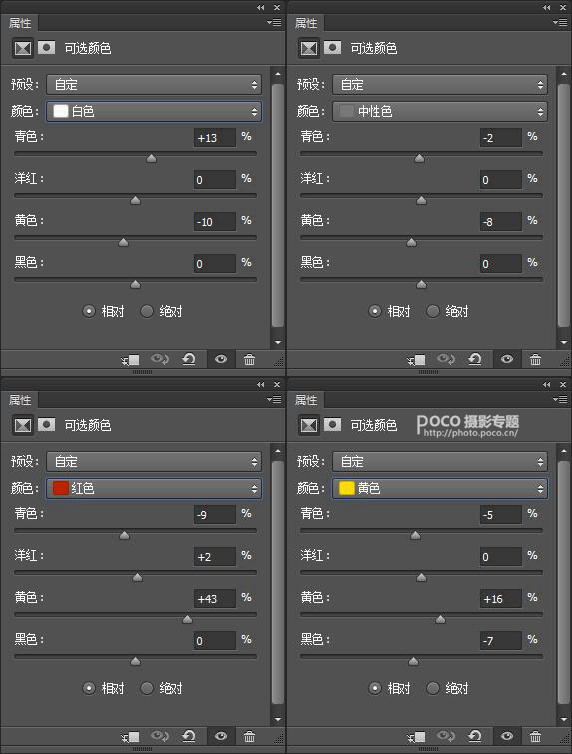Open 预设 dropdown in the 中性色 panel
The width and height of the screenshot is (572, 754).
coord(440,85)
